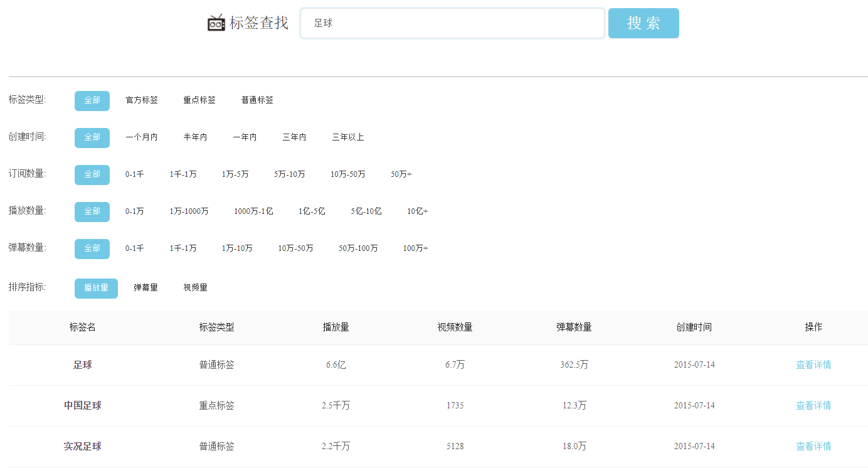Click the 创建时间 column header
This screenshot has height=473, width=868.
click(694, 327)
